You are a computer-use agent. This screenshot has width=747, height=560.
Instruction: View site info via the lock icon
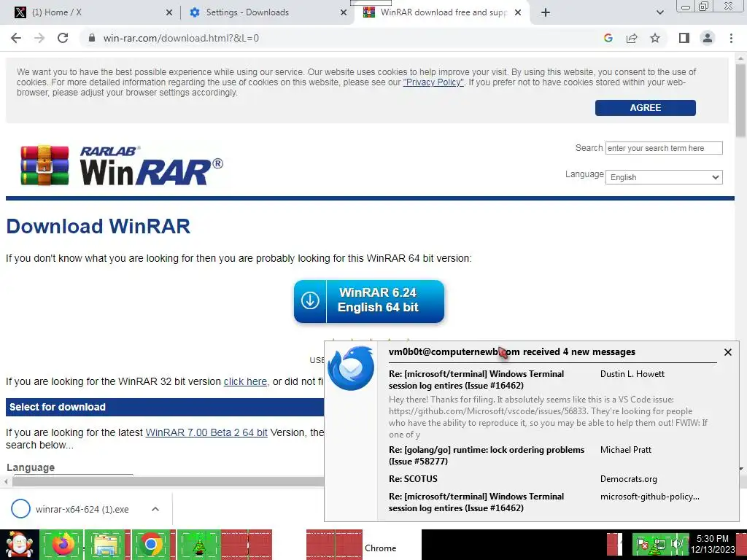pos(92,38)
